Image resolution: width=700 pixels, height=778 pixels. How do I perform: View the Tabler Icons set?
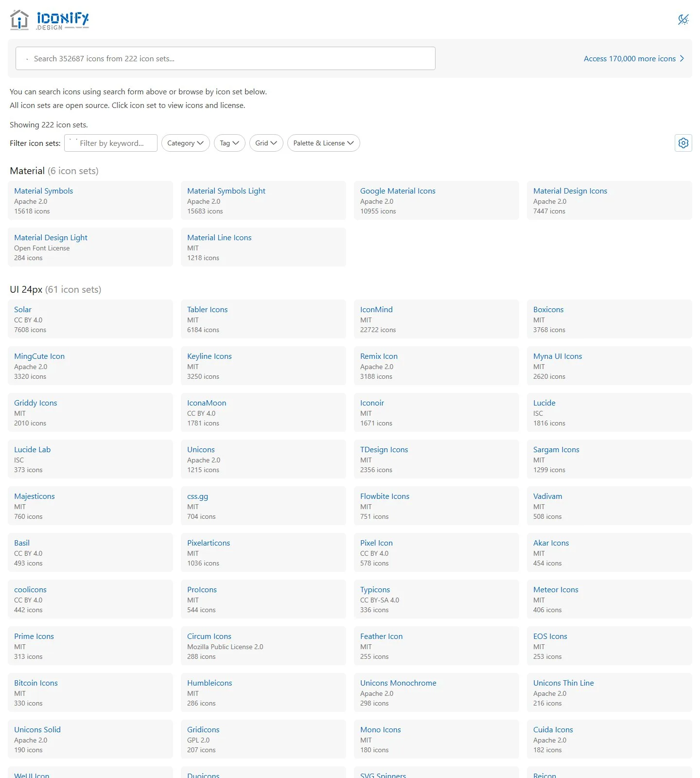click(263, 319)
